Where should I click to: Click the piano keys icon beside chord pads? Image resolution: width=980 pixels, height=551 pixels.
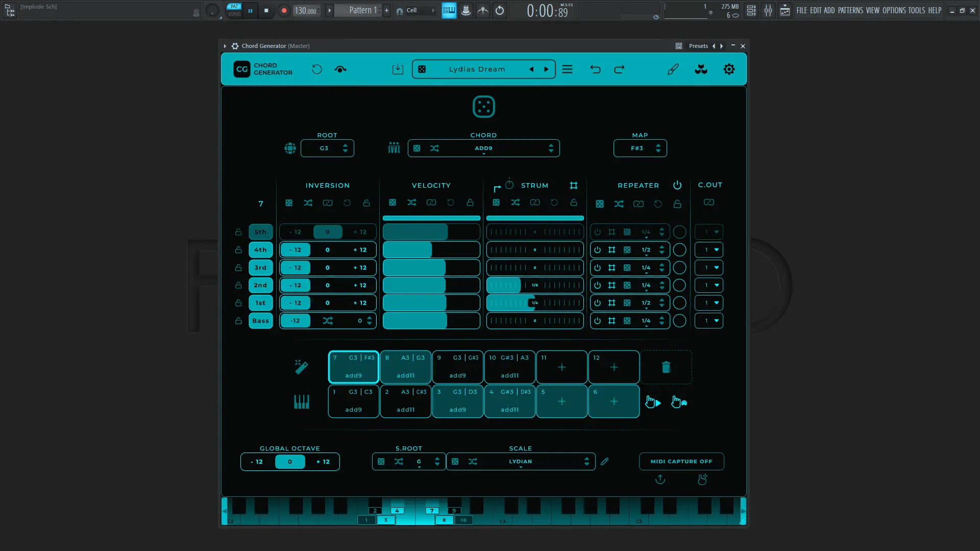point(301,402)
